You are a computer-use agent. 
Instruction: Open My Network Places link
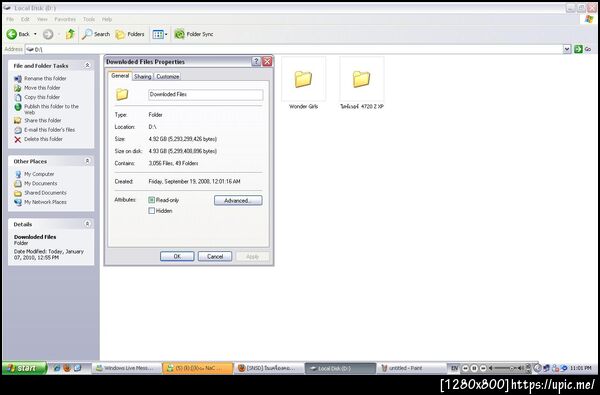tap(40, 202)
